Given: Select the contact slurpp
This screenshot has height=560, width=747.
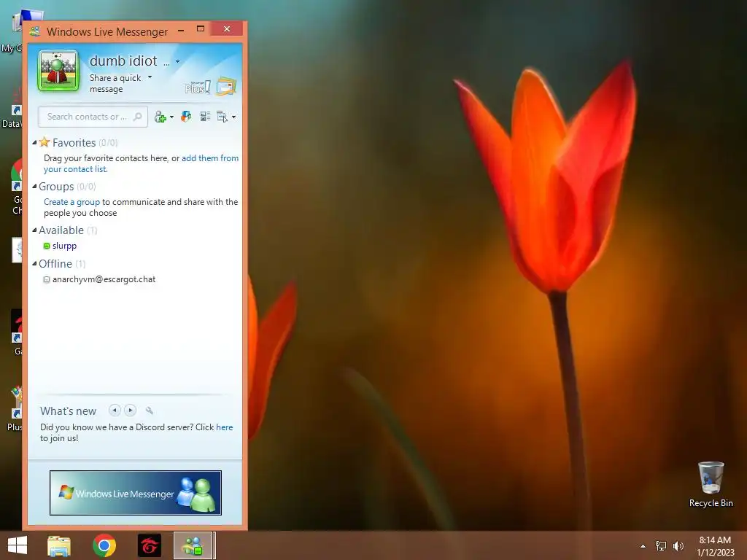Looking at the screenshot, I should [x=64, y=246].
